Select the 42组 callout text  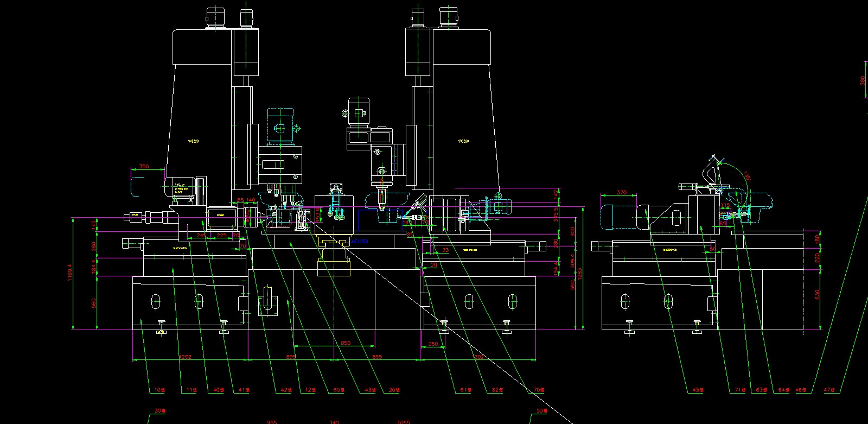286,390
